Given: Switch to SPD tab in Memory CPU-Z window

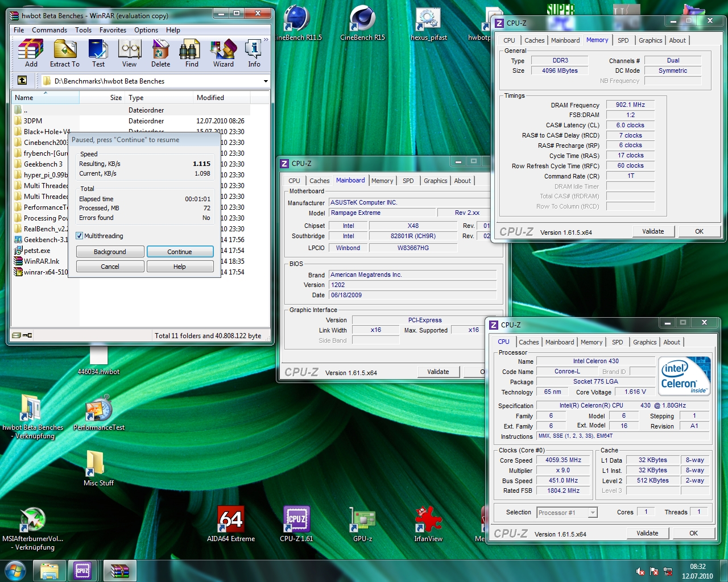Looking at the screenshot, I should tap(623, 40).
